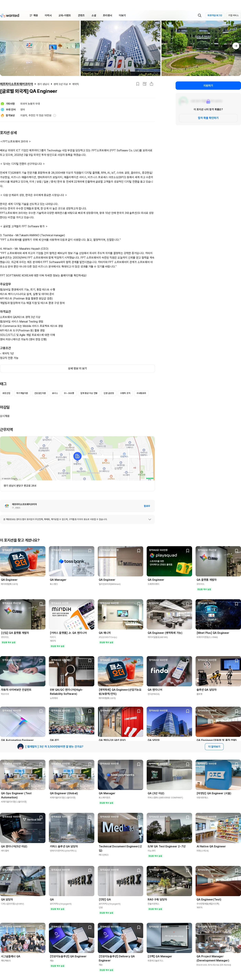Click 더 알아보기 on salary banner
This screenshot has width=241, height=980.
pos(214,747)
